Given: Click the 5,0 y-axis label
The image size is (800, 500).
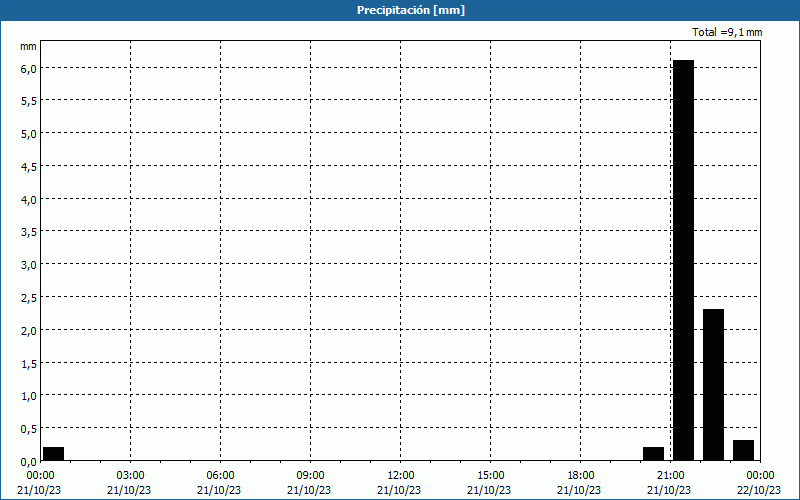Looking at the screenshot, I should click(x=29, y=134).
